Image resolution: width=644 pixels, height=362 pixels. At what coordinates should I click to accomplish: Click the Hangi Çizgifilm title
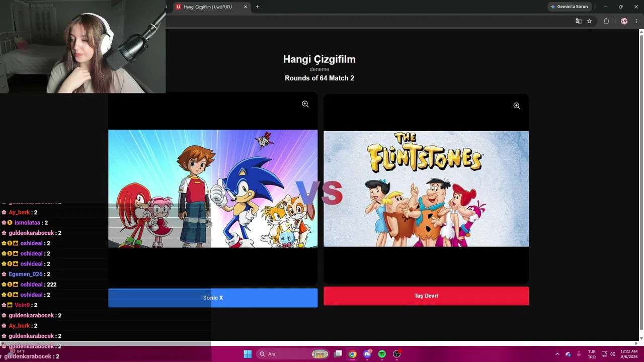click(x=319, y=59)
